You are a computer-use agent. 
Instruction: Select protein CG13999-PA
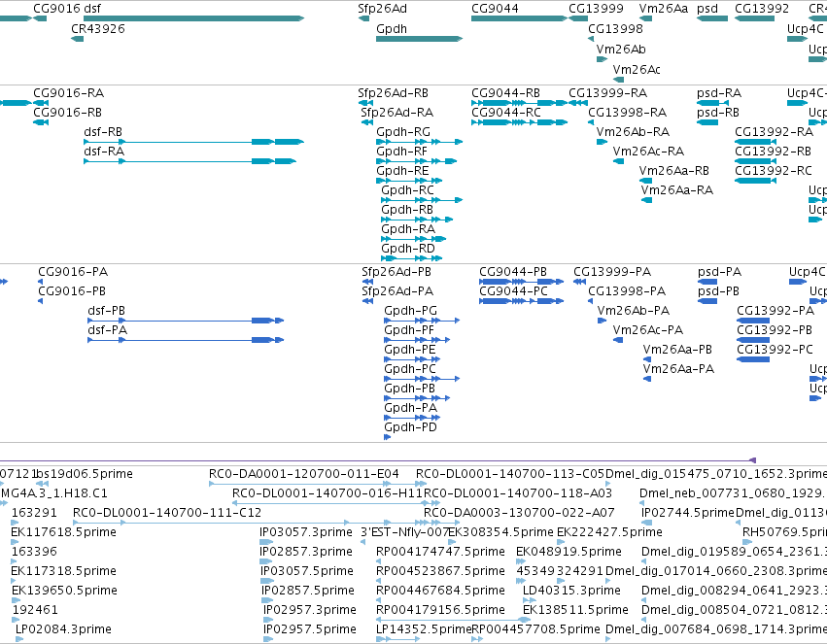pos(579,282)
